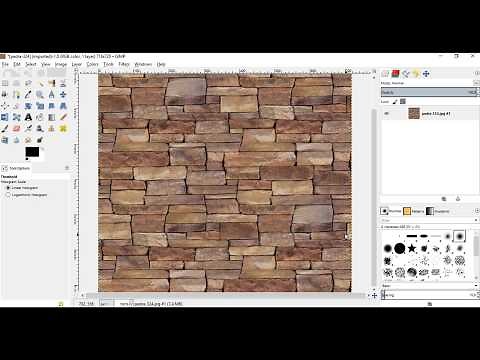The image size is (480, 360).
Task: Select the Blend gradient tool
Action: (51, 117)
